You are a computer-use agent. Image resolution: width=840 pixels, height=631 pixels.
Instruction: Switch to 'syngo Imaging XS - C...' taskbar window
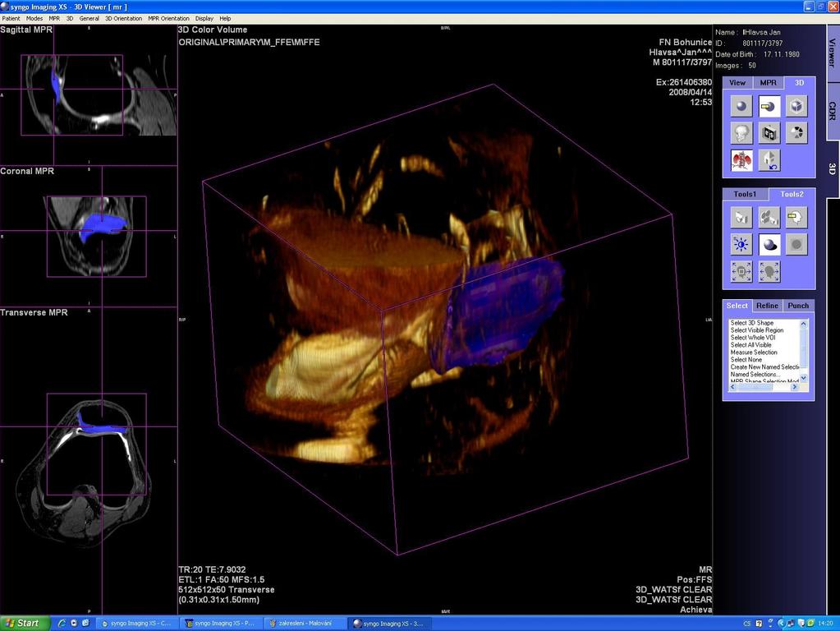(x=136, y=623)
